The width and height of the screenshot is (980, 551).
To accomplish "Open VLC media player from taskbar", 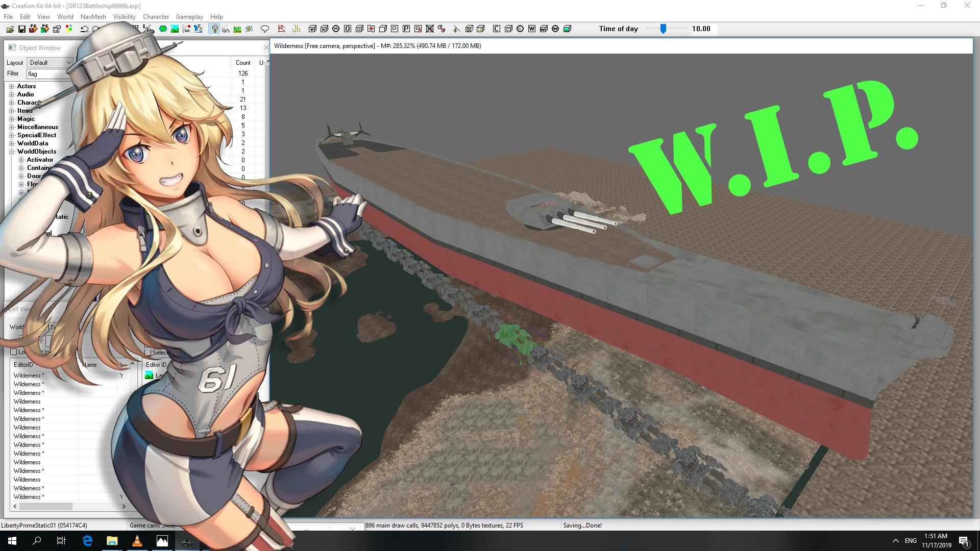I will pyautogui.click(x=137, y=541).
